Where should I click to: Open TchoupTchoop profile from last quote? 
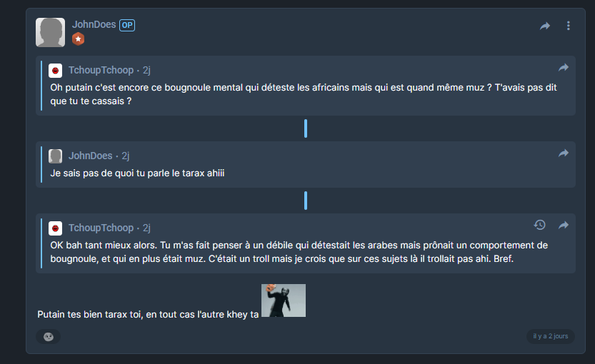[x=101, y=228]
